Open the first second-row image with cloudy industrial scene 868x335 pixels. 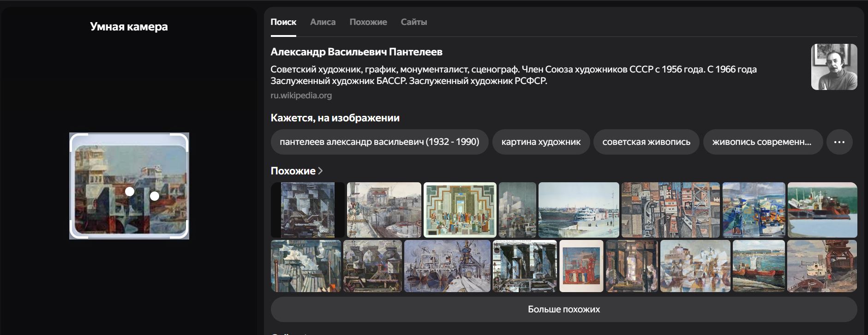[x=306, y=266]
